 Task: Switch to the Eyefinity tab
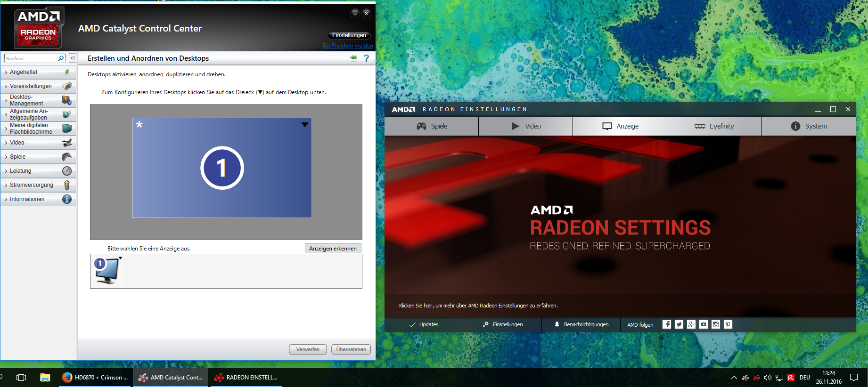(x=714, y=126)
